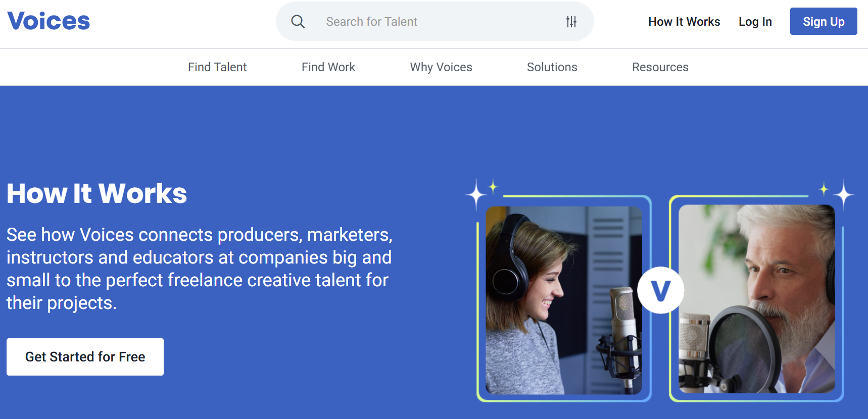Click the paragraph starting 'See how Voices connects'
The height and width of the screenshot is (419, 868).
(200, 269)
